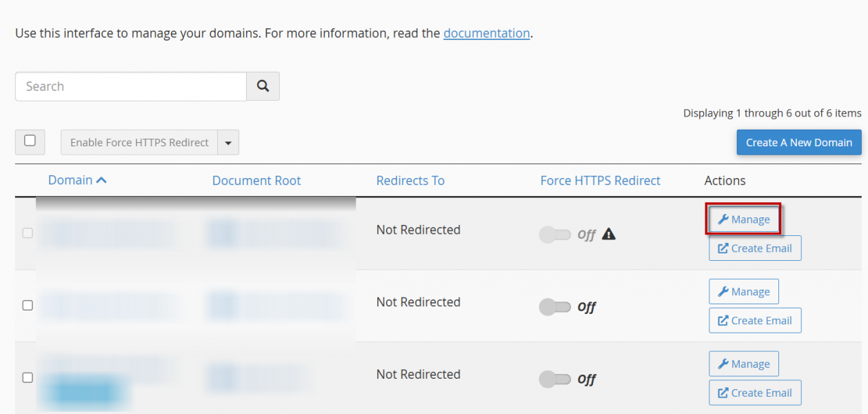Click the warning triangle beside first Off toggle
The width and height of the screenshot is (868, 414).
(608, 235)
